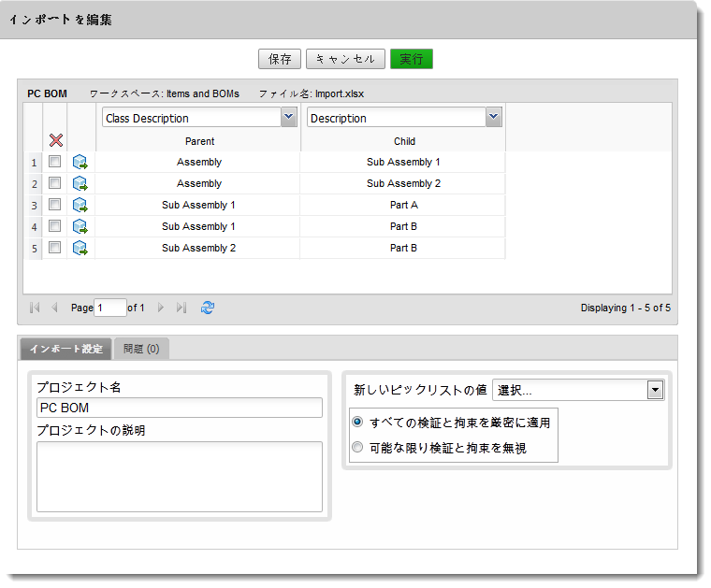Click the item icon in row 2

(x=80, y=183)
